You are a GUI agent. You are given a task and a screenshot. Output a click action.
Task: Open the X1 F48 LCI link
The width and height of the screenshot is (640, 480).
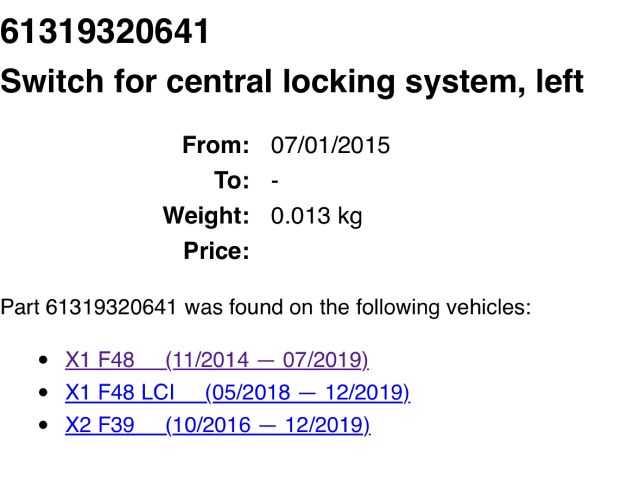pos(237,392)
